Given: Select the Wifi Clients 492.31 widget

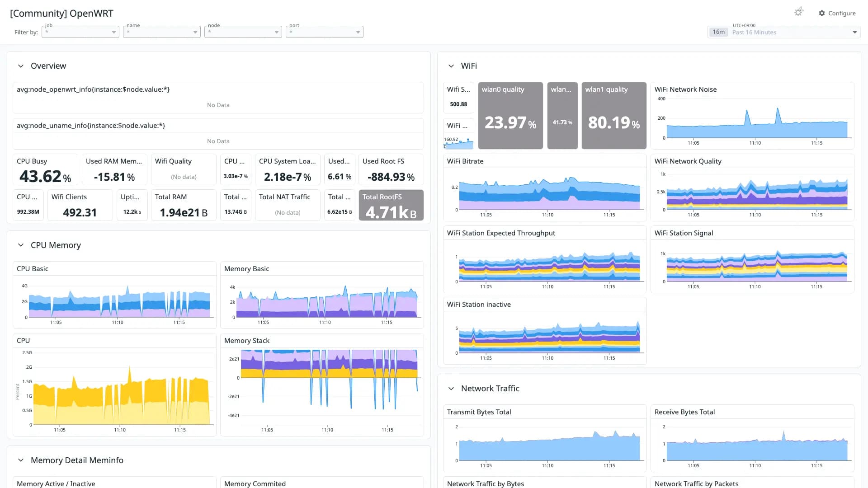Looking at the screenshot, I should pos(80,205).
